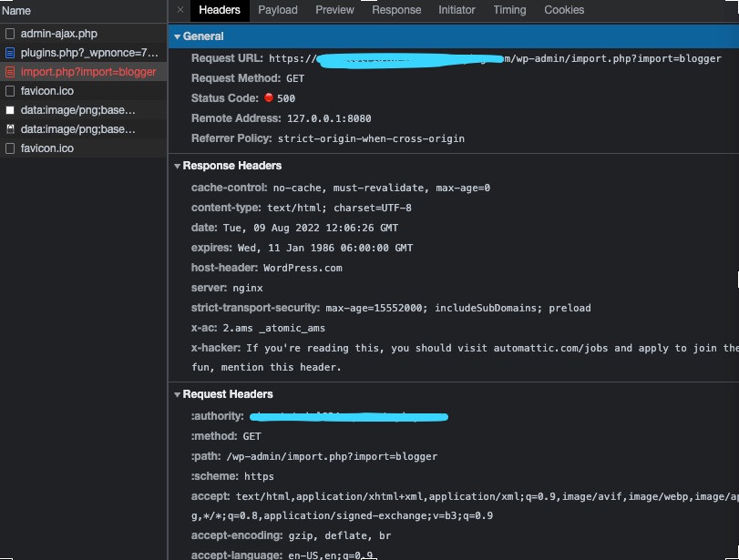Click the :authority header label

pyautogui.click(x=217, y=416)
